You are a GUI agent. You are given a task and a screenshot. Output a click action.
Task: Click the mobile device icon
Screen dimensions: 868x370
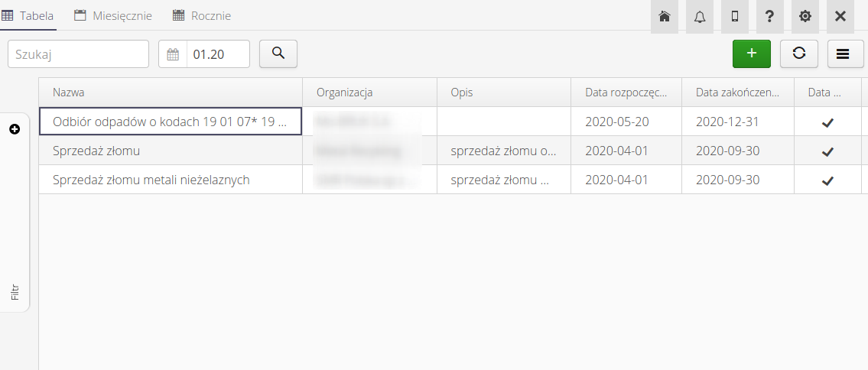tap(735, 16)
